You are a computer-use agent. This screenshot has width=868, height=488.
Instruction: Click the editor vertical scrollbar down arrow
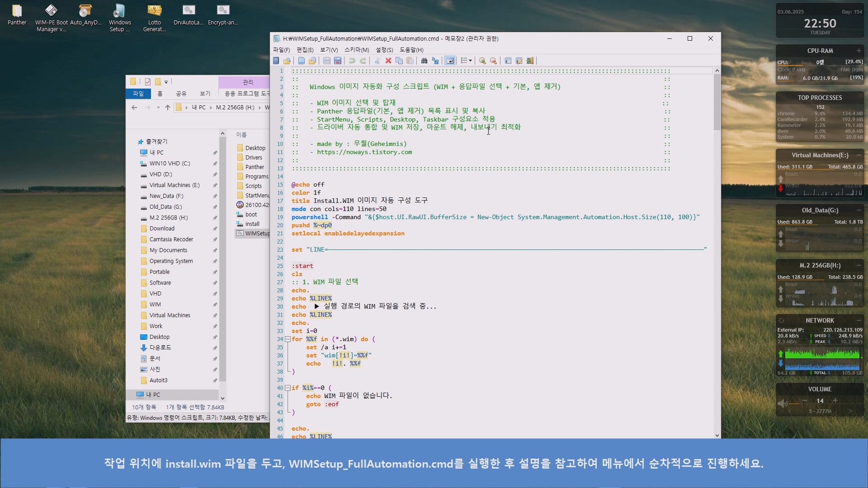[717, 435]
